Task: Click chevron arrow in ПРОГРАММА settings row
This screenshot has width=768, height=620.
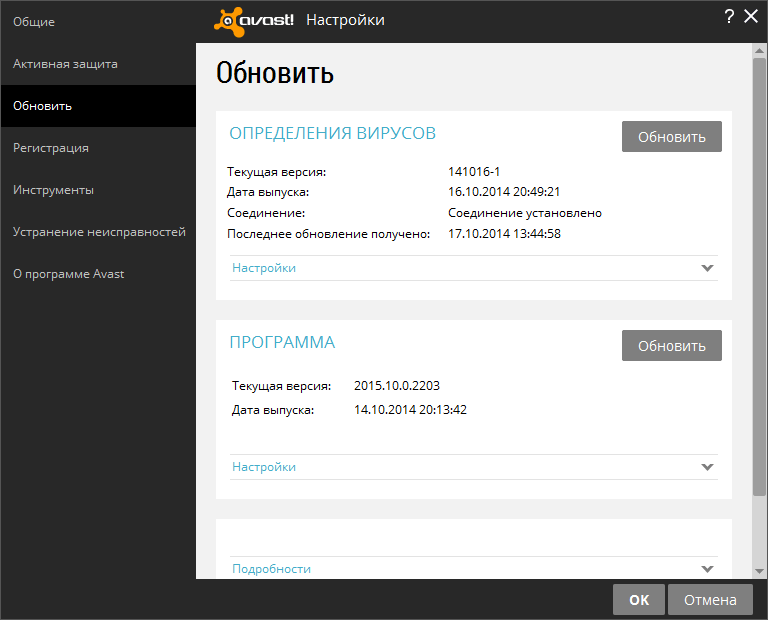Action: coord(707,467)
